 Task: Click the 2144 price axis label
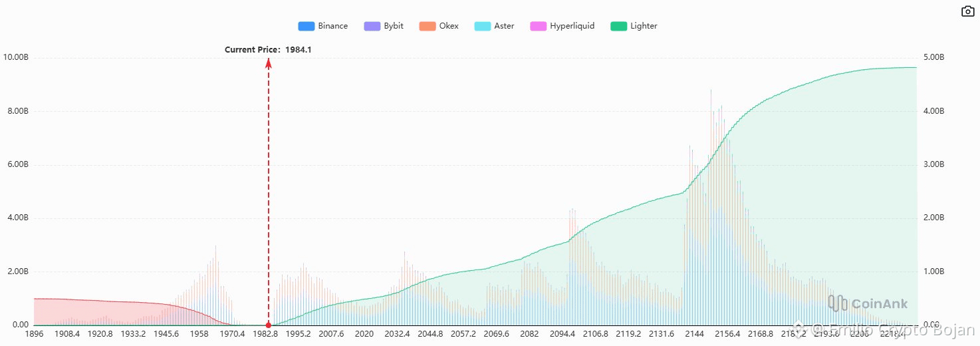click(695, 334)
